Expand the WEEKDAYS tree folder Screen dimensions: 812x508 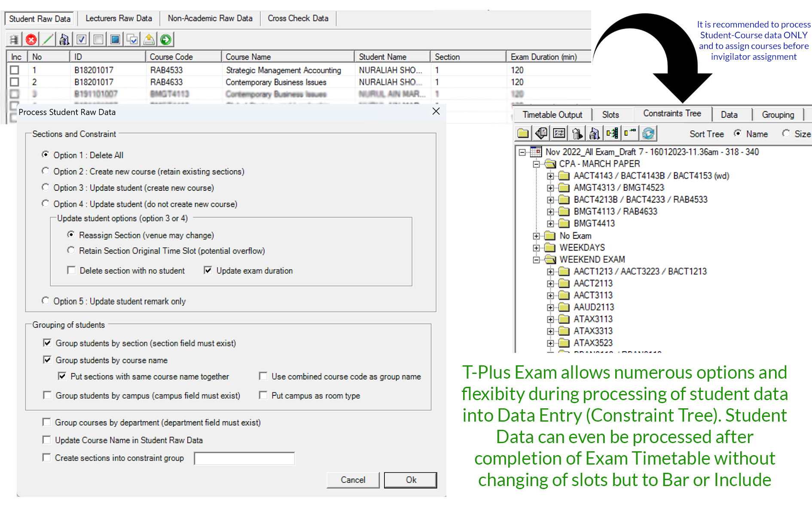pyautogui.click(x=536, y=248)
